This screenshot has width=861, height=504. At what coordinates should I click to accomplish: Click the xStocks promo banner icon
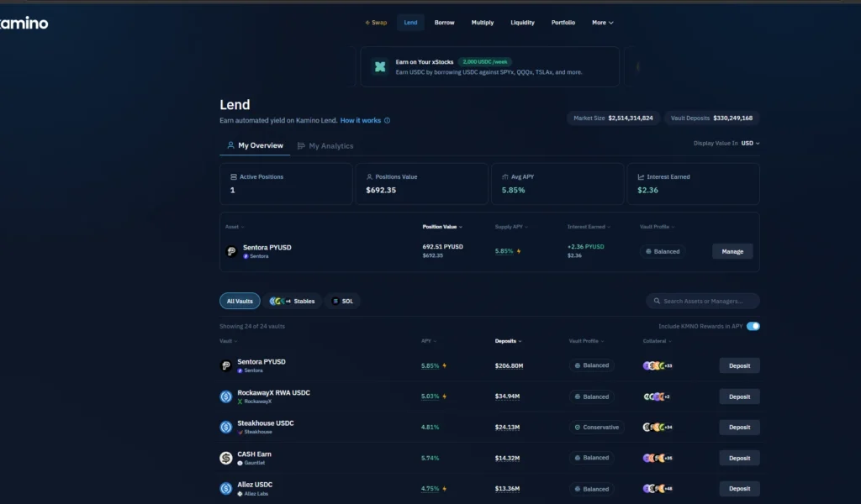coord(380,67)
